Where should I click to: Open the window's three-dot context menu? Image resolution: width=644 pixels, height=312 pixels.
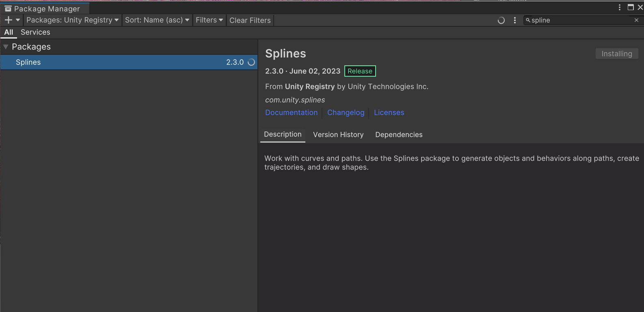(620, 7)
